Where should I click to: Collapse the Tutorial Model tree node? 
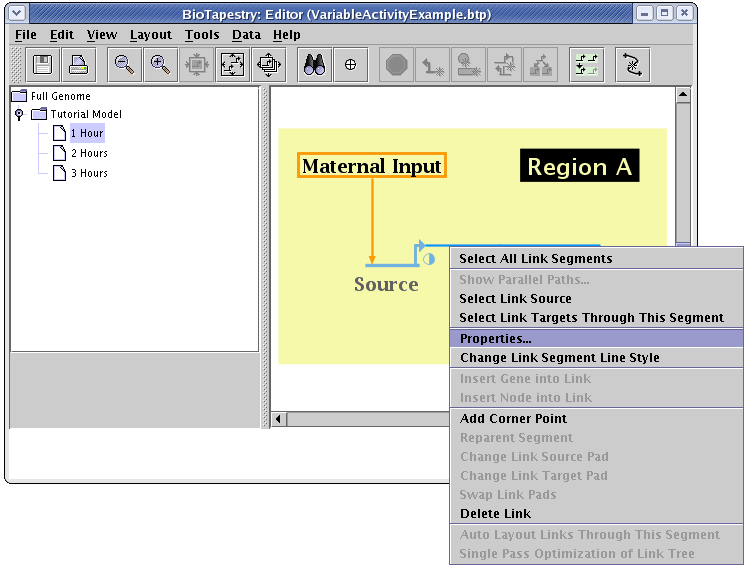(x=19, y=115)
